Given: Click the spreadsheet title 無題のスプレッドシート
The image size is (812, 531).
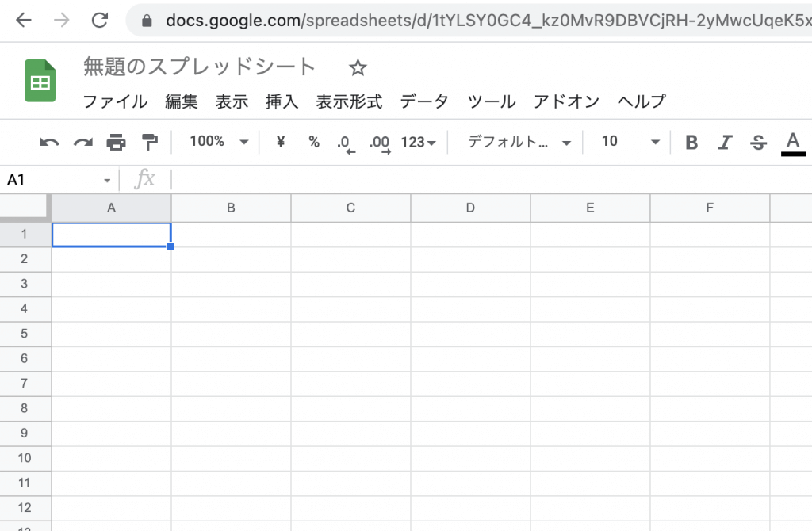Looking at the screenshot, I should 200,67.
